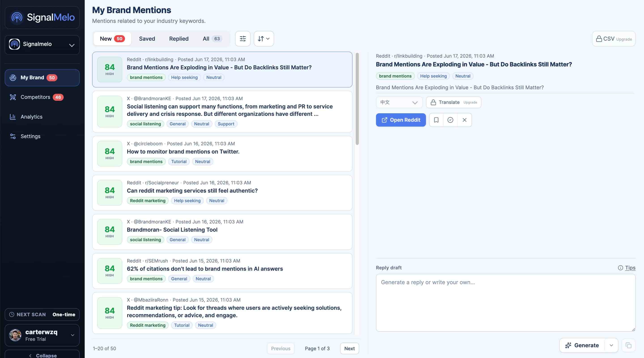Image resolution: width=644 pixels, height=358 pixels.
Task: Click the SignalMelo logo icon
Action: (x=17, y=17)
